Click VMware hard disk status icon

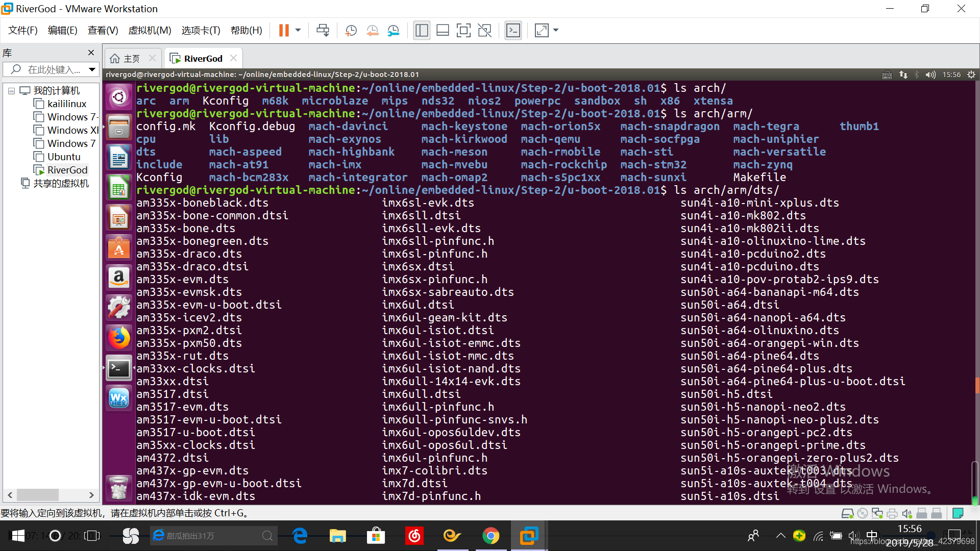coord(847,513)
